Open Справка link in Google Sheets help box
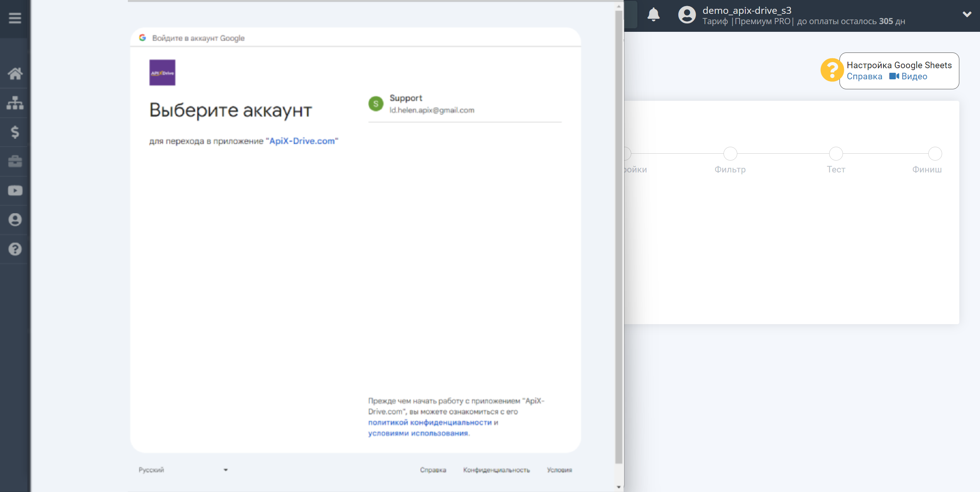Viewport: 980px width, 492px height. pyautogui.click(x=864, y=76)
